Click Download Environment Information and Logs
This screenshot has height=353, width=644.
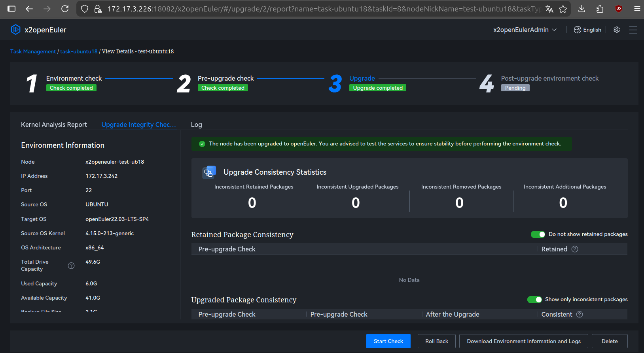tap(523, 341)
